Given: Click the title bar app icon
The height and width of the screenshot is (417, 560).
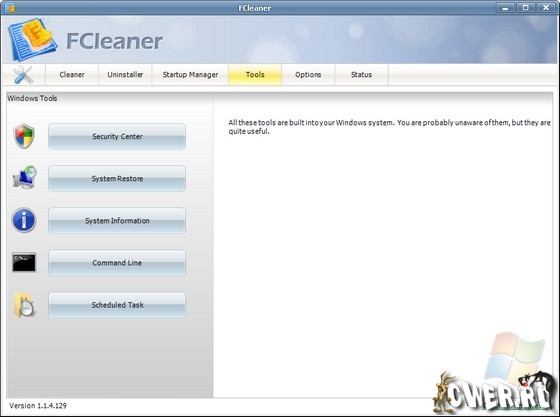Looking at the screenshot, I should (10, 7).
